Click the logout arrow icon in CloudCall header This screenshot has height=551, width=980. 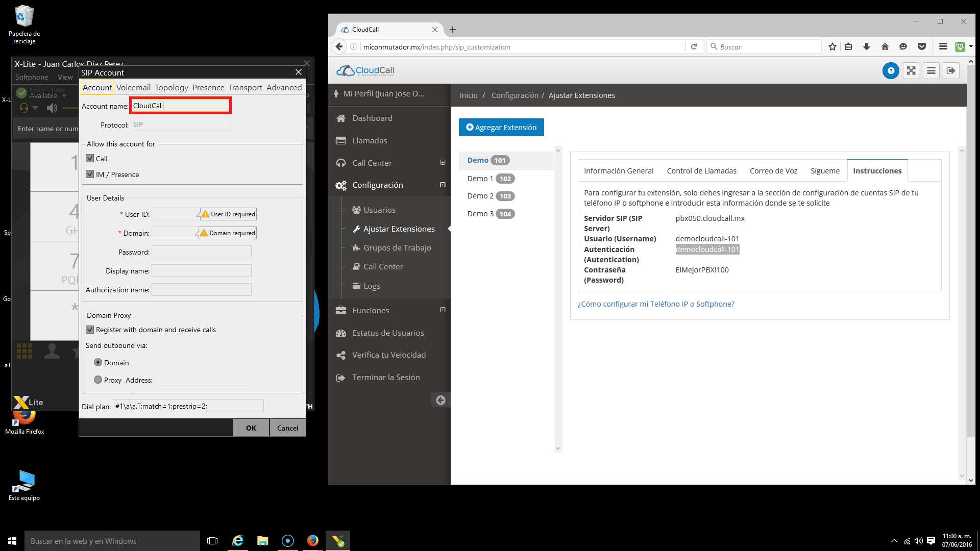(951, 71)
